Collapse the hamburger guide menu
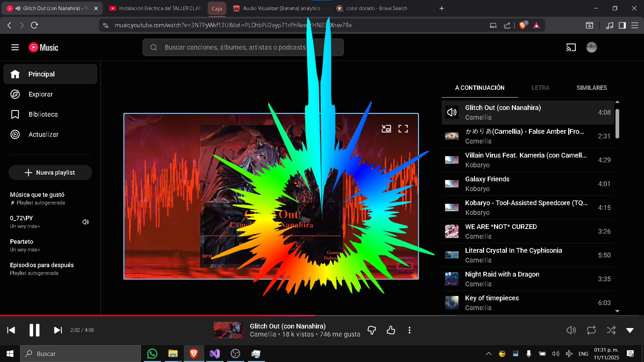644x362 pixels. [15, 48]
